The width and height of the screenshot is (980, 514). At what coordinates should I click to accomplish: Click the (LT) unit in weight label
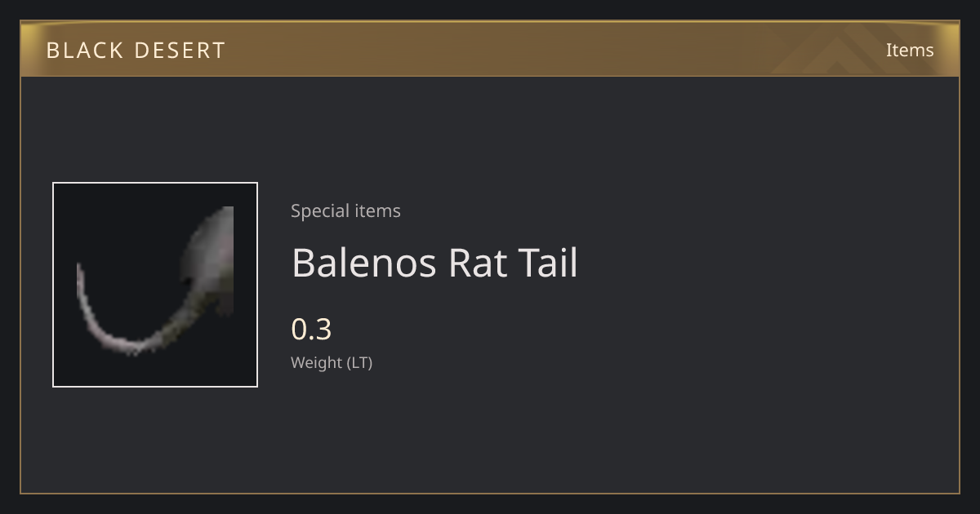coord(360,362)
